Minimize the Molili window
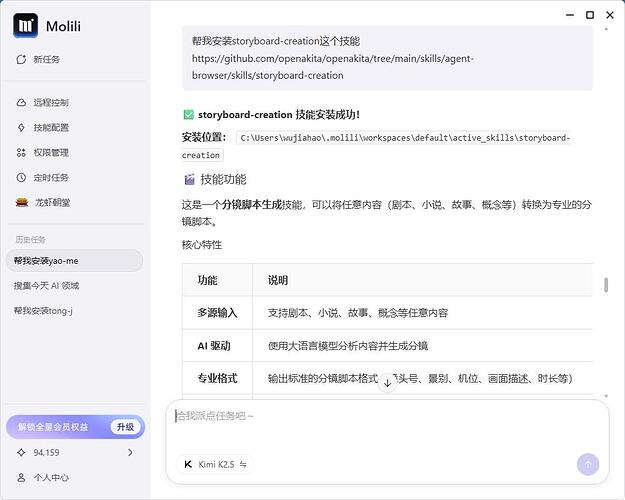Viewport: 625px width, 500px height. pyautogui.click(x=570, y=15)
